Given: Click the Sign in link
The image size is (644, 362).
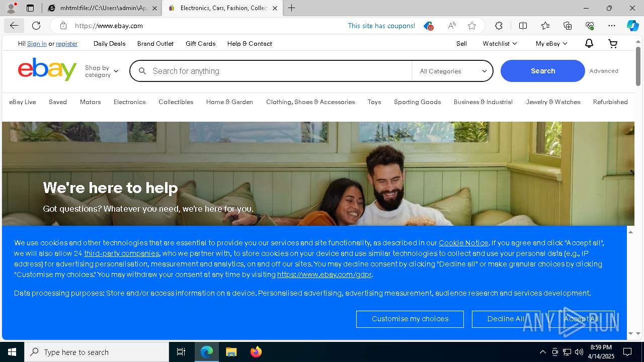Looking at the screenshot, I should [x=37, y=44].
